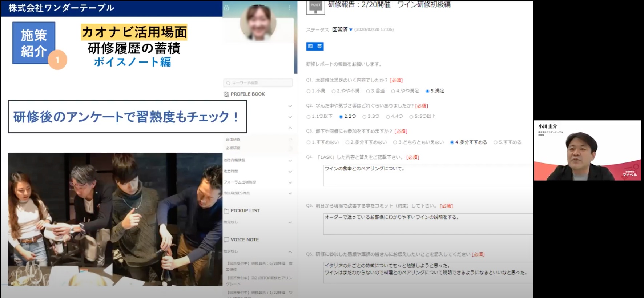644x298 pixels.
Task: Click the PROFILE BOOK icon
Action: coord(226,94)
